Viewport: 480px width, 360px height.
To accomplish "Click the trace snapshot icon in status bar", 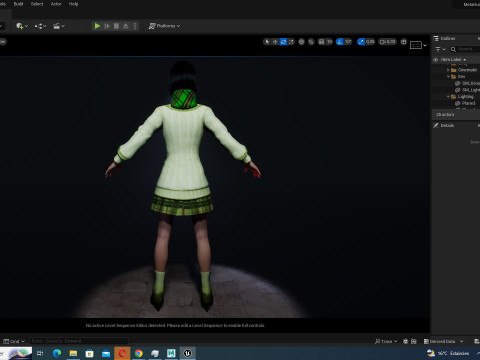I will point(405,341).
